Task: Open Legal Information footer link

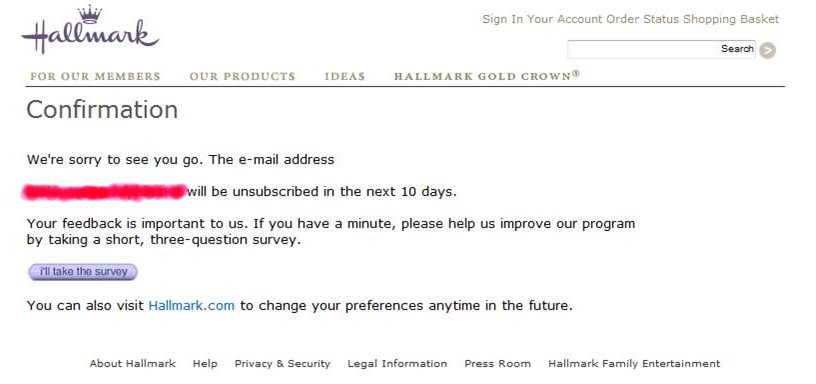Action: tap(397, 364)
